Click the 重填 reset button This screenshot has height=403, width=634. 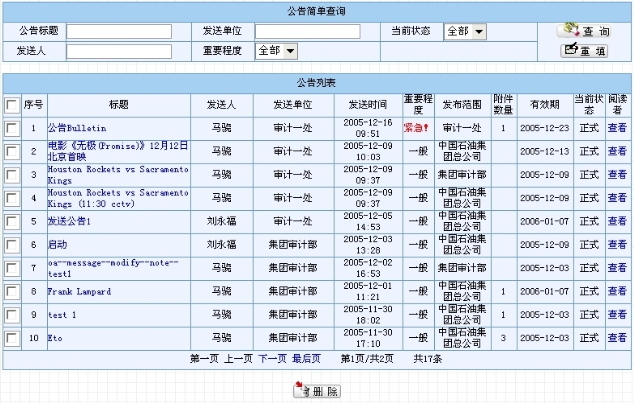(585, 49)
